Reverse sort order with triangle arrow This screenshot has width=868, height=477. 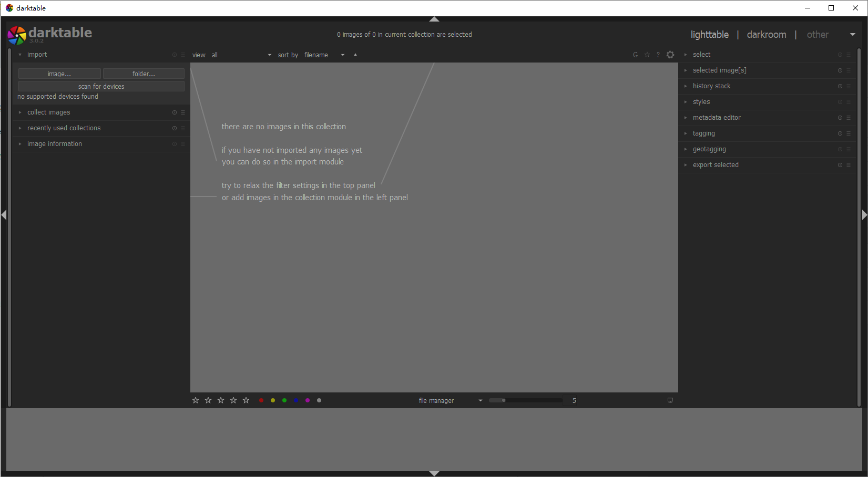click(x=355, y=55)
